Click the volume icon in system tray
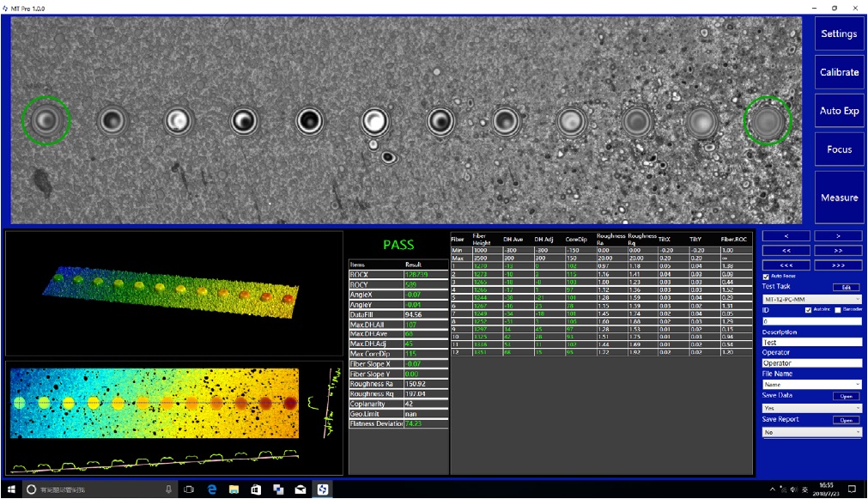 [x=792, y=490]
